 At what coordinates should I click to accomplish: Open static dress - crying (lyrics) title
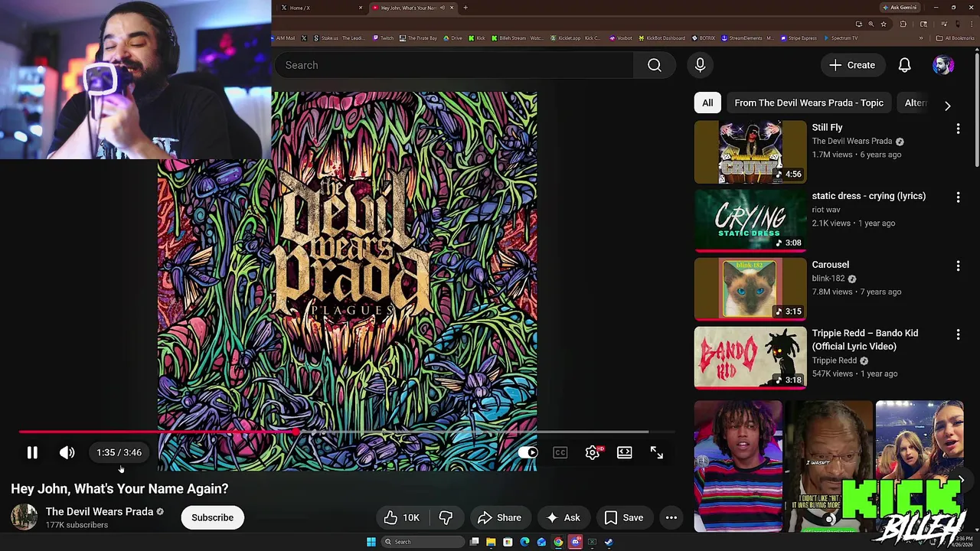click(868, 196)
